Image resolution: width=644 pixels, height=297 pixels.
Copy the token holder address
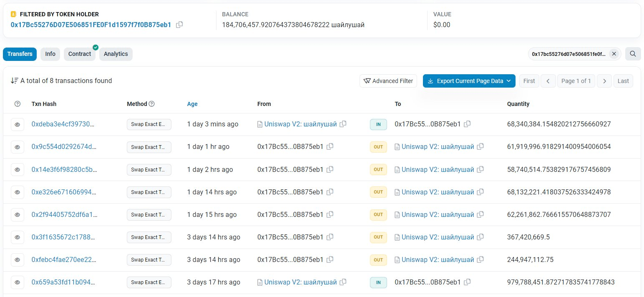pos(179,25)
